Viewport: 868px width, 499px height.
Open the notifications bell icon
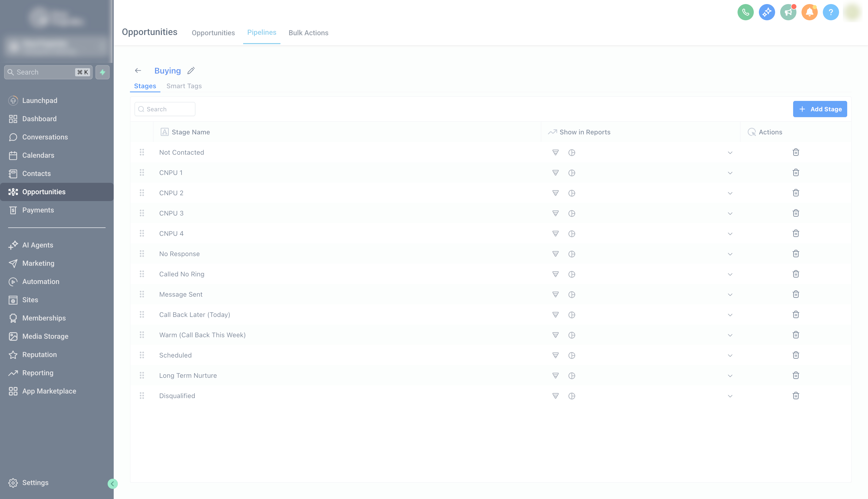coord(809,12)
